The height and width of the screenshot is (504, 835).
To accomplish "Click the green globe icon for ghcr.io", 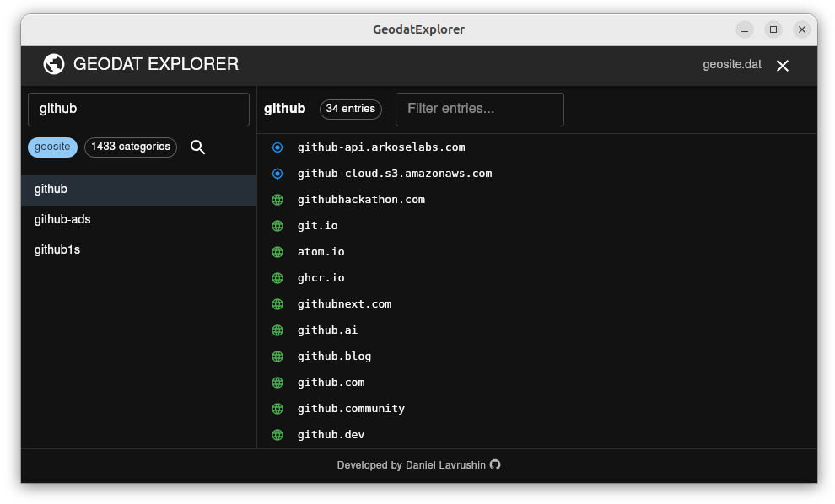I will (x=277, y=278).
